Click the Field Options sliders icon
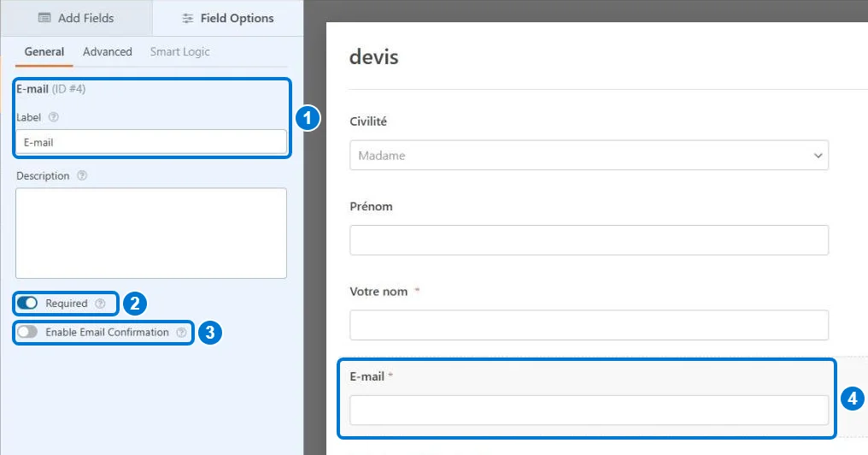The image size is (868, 455). tap(188, 18)
